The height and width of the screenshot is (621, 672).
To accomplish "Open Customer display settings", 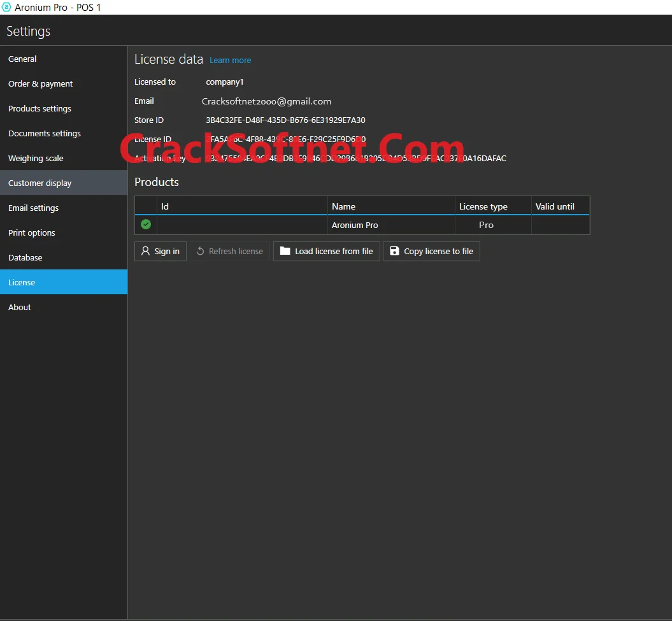I will (64, 183).
